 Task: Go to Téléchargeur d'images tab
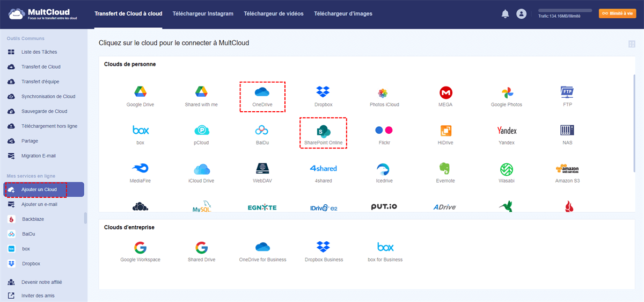tap(343, 13)
